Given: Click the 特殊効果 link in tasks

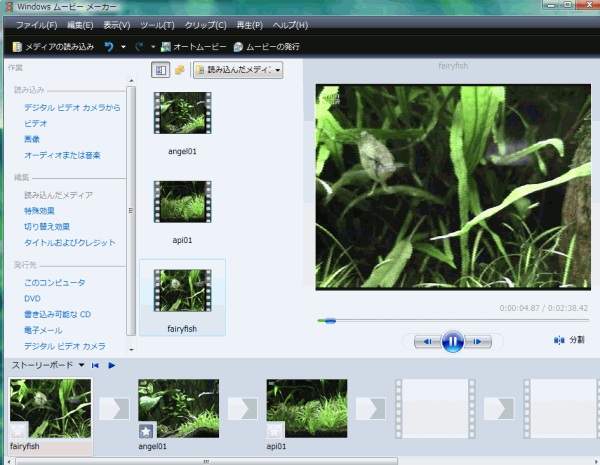Looking at the screenshot, I should point(41,211).
